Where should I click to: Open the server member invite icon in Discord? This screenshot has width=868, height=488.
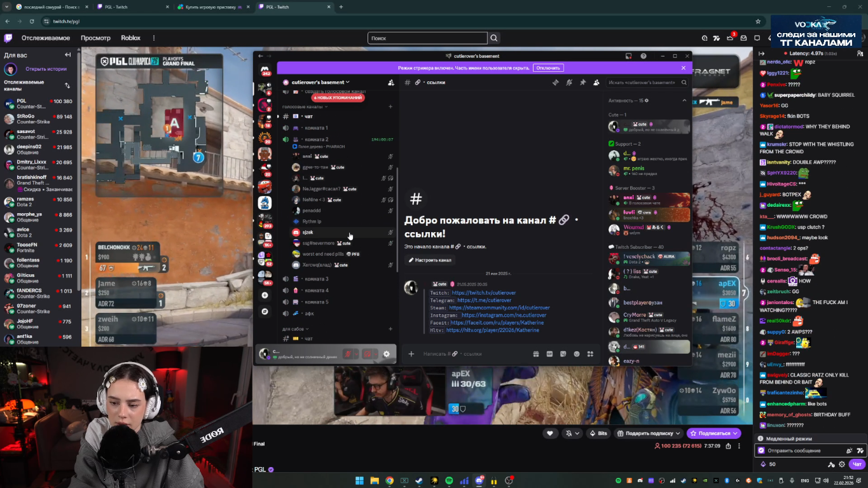click(390, 82)
